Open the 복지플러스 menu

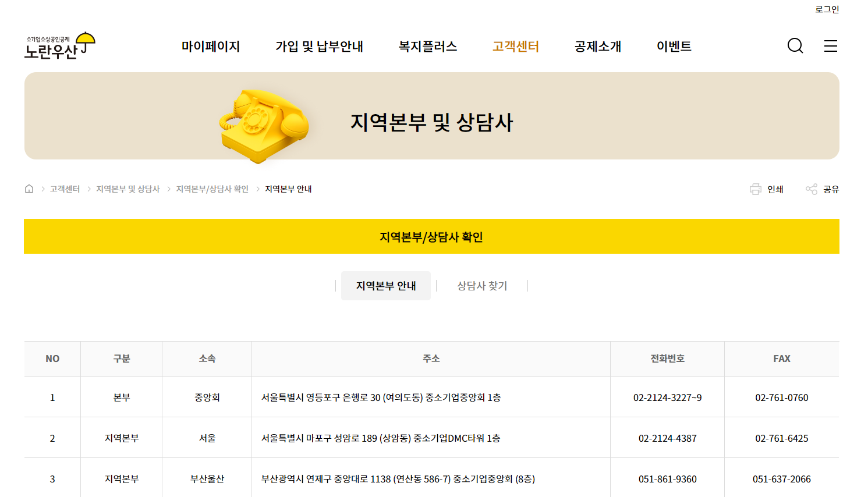coord(428,46)
